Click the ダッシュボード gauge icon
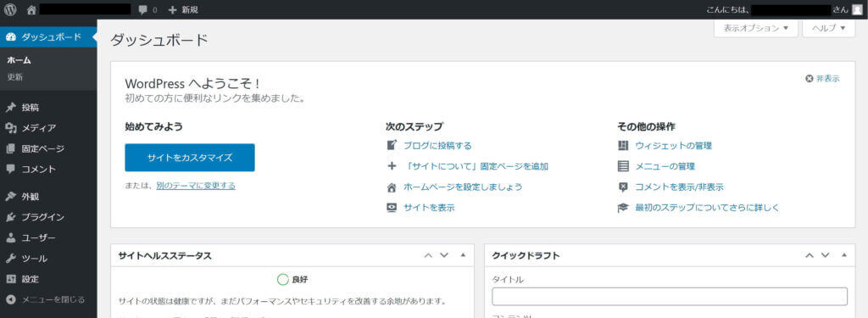The image size is (868, 318). point(10,37)
